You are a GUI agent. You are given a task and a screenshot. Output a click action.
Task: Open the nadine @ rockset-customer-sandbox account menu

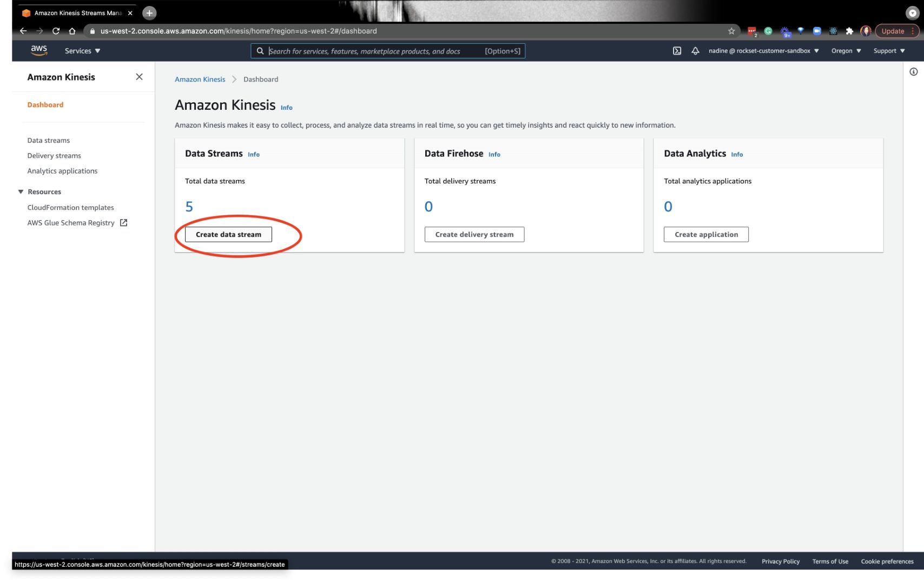[763, 51]
